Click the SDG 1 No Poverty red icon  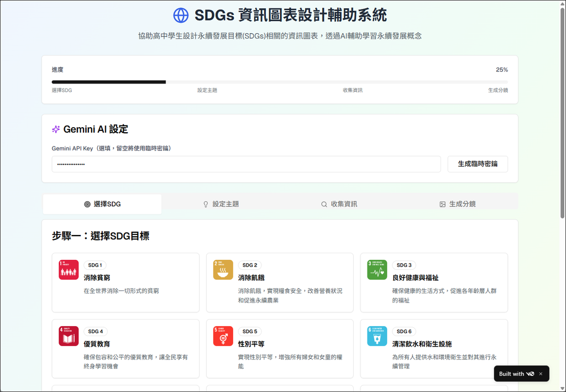(x=69, y=270)
